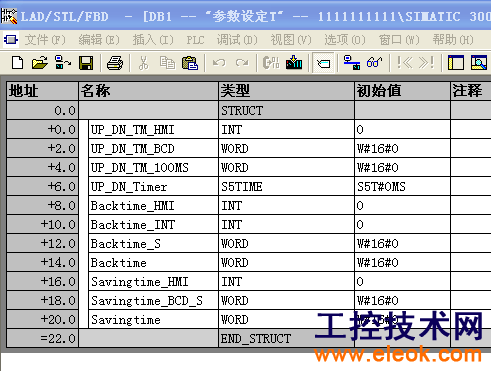Open the PLC menu
The width and height of the screenshot is (491, 371).
pyautogui.click(x=195, y=40)
